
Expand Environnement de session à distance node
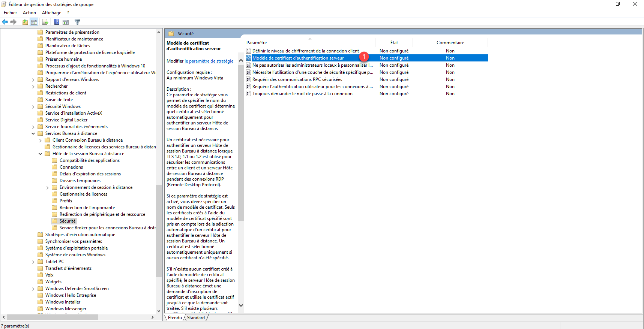[48, 188]
